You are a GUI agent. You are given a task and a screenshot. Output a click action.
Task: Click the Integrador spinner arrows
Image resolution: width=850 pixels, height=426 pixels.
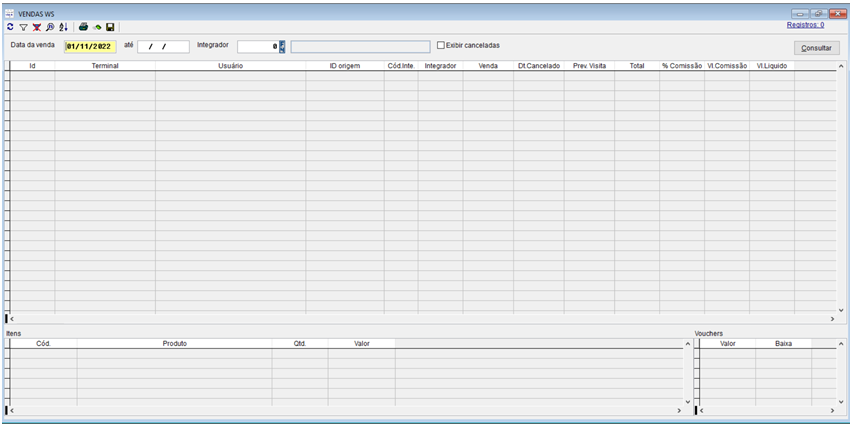(283, 47)
